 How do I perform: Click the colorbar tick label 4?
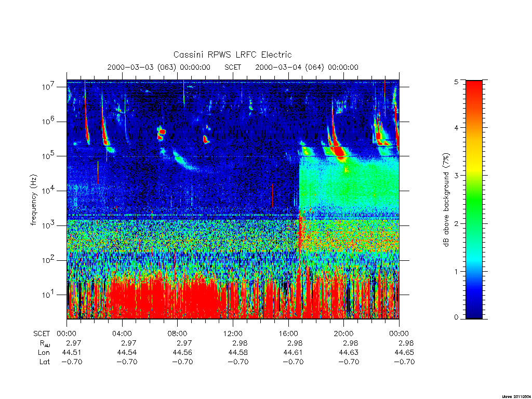456,128
